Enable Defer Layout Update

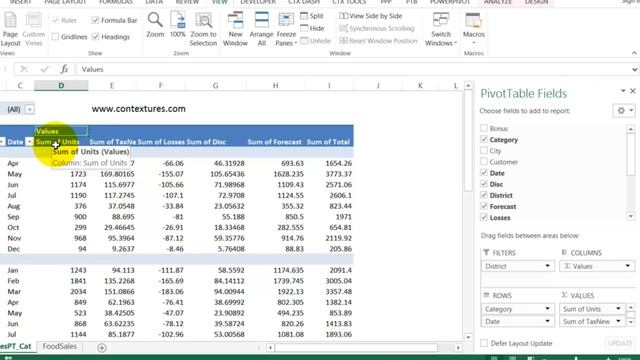point(484,343)
